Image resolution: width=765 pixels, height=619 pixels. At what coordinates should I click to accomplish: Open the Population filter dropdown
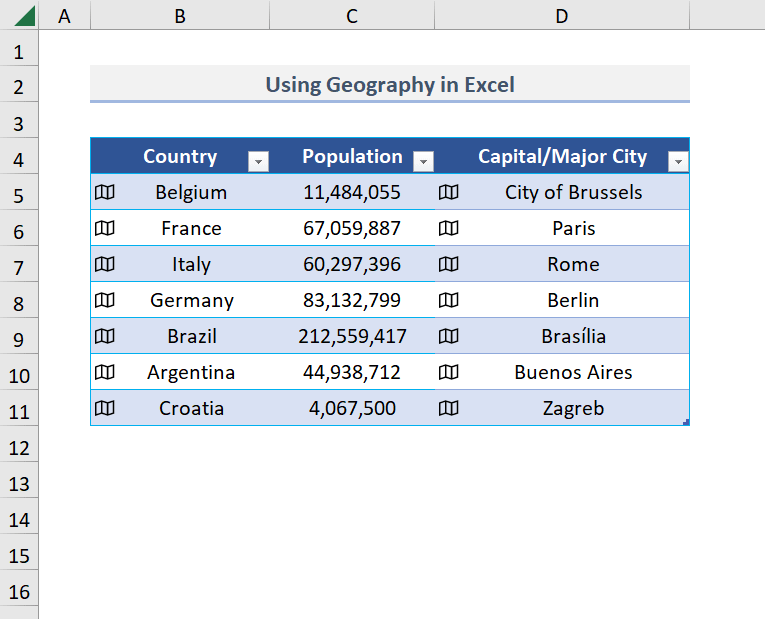424,160
